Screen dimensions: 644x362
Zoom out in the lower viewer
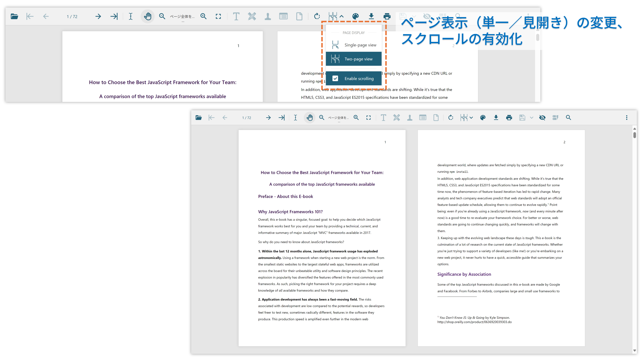tap(322, 118)
